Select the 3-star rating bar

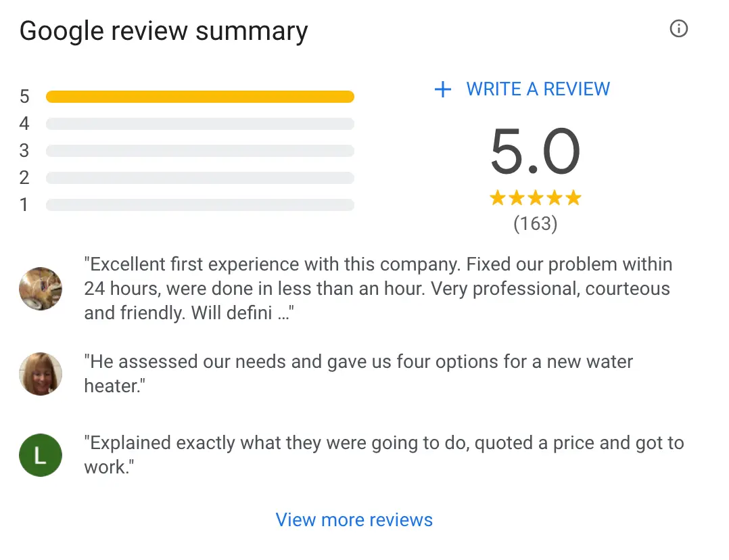coord(199,151)
